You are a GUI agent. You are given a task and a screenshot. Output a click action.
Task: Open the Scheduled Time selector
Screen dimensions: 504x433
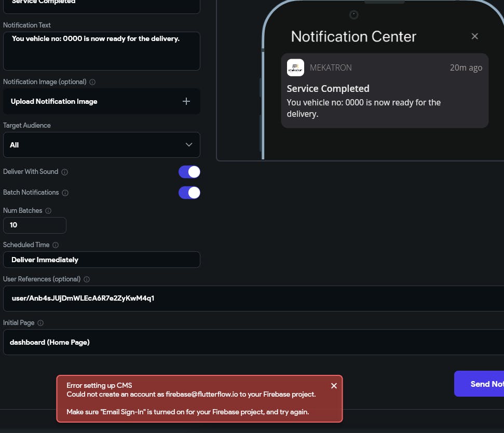[x=101, y=260]
